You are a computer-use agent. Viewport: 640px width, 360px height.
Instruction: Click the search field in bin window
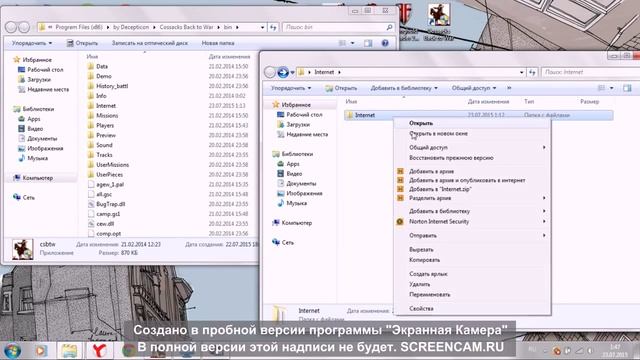[x=338, y=27]
